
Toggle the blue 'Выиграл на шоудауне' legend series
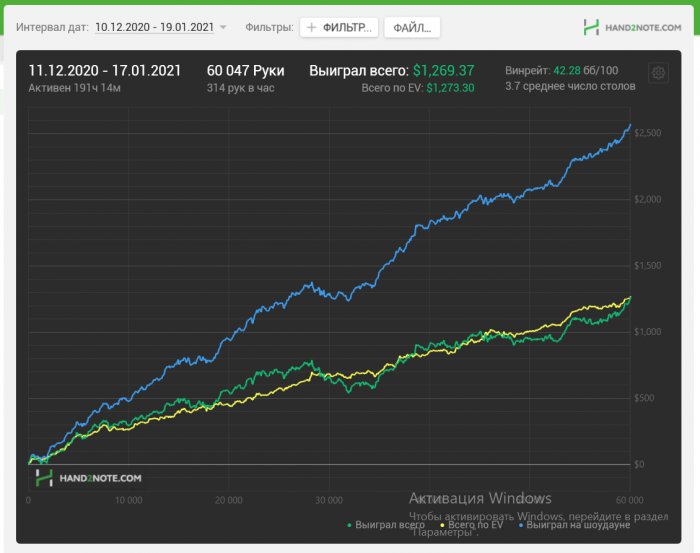(x=575, y=525)
